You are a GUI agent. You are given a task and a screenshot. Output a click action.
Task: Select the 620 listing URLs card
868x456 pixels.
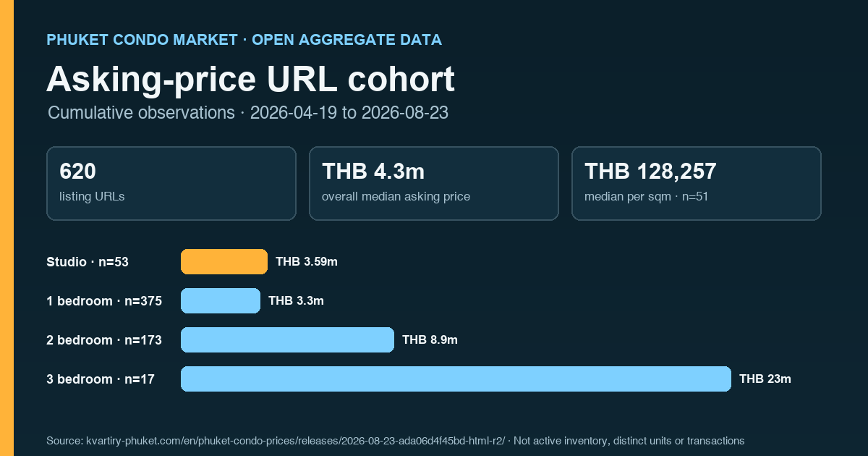(171, 183)
